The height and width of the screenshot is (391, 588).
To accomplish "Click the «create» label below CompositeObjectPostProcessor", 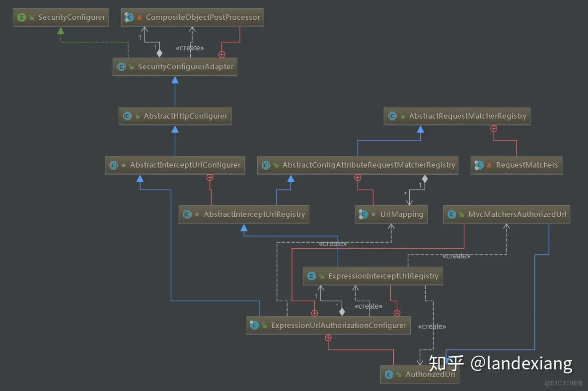I will [190, 48].
